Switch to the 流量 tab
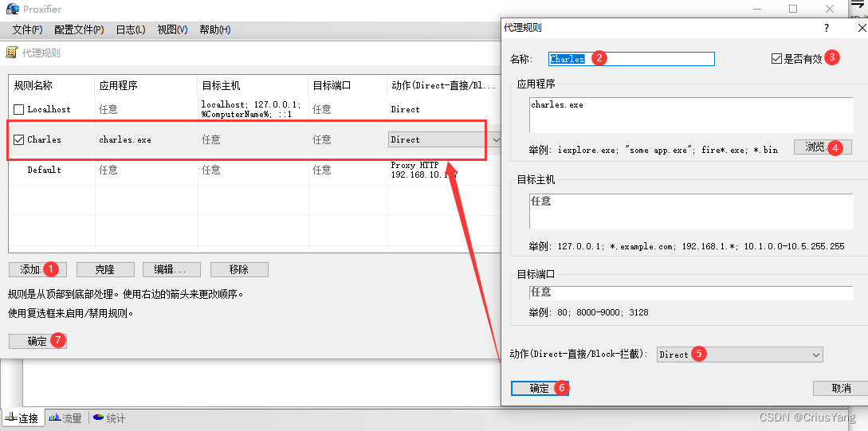This screenshot has height=431, width=868. pos(65,417)
